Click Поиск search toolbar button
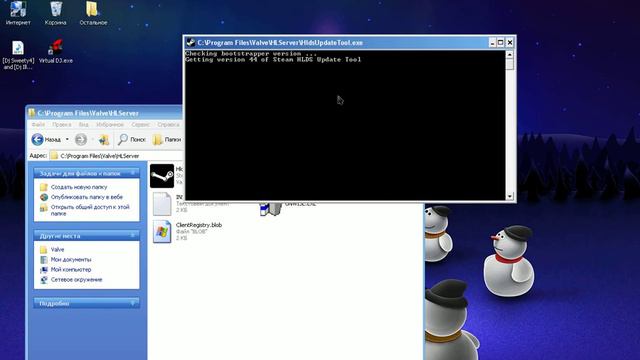The height and width of the screenshot is (360, 640). 131,140
